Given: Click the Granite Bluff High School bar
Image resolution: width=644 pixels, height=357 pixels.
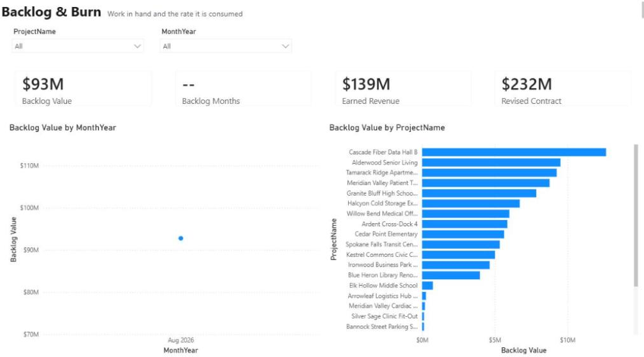Looking at the screenshot, I should coord(479,193).
